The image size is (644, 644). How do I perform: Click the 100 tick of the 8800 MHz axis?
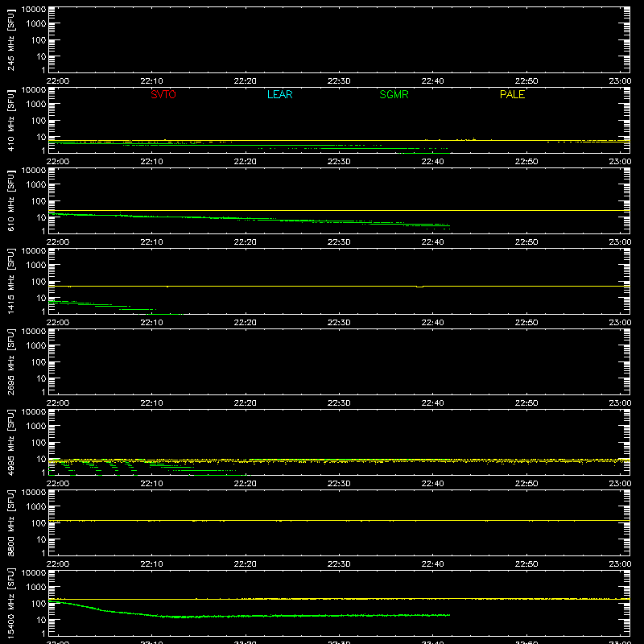39,523
